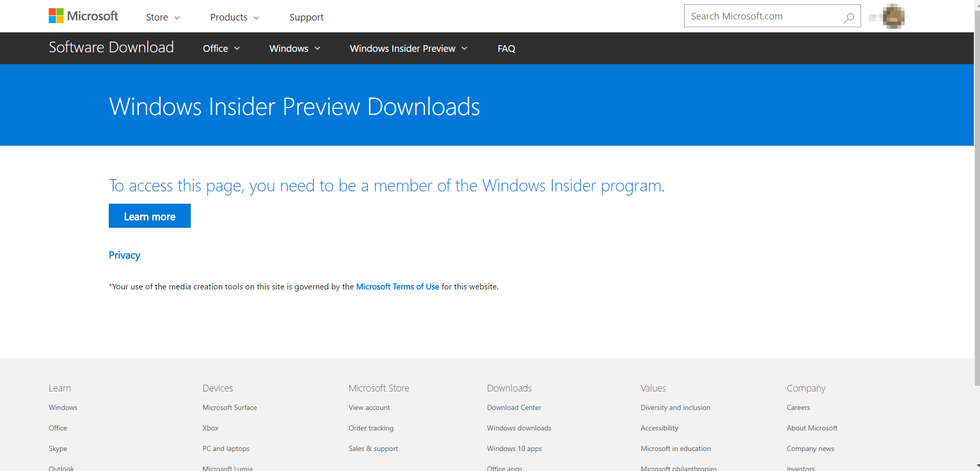Open Microsoft in education link

675,448
